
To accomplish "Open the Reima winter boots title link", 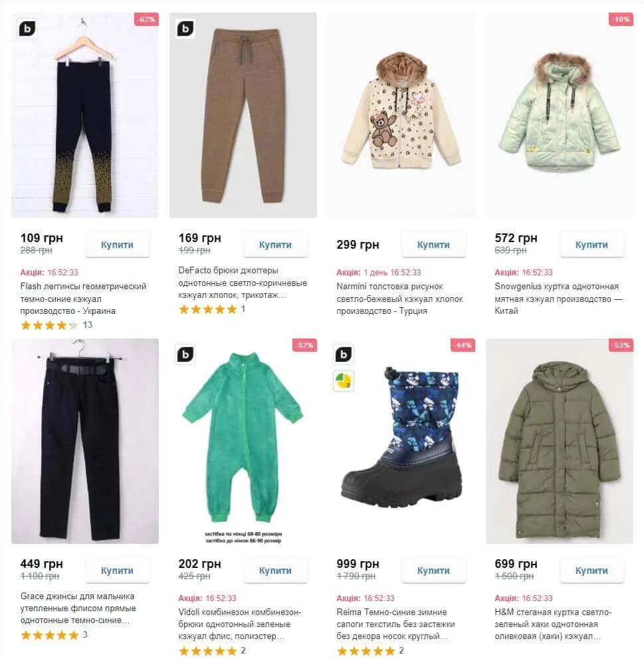I will click(392, 624).
